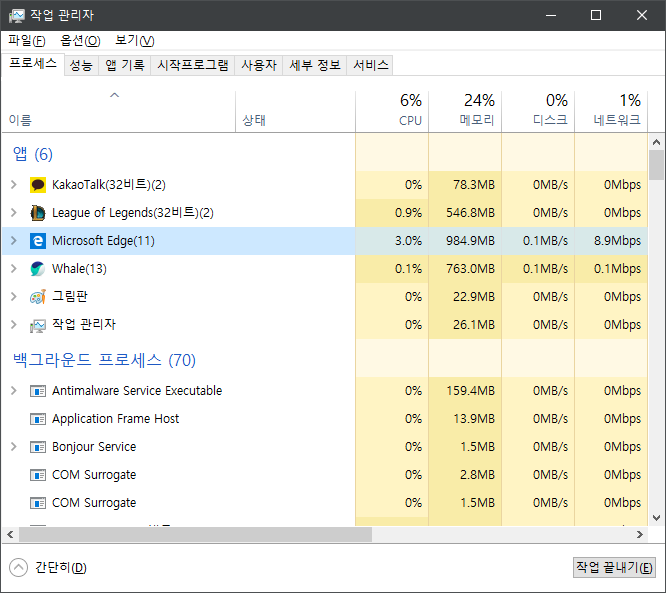Click the 3.0% CPU value

(408, 241)
